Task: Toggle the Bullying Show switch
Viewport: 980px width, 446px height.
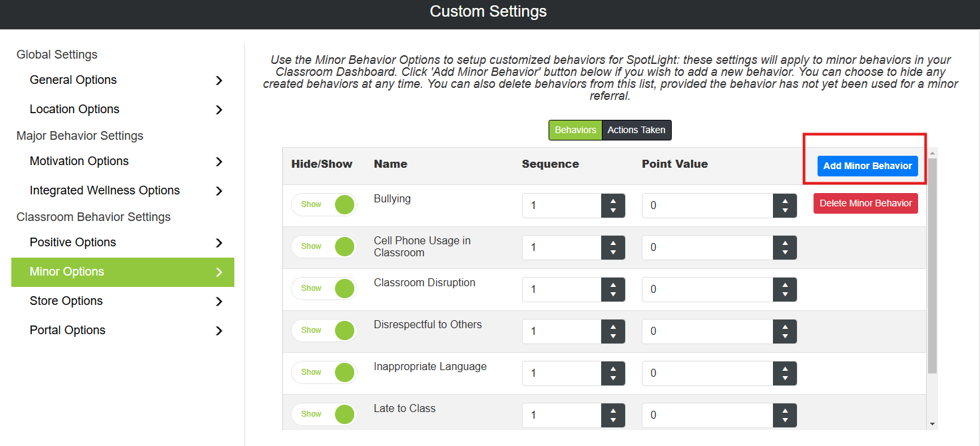Action: (x=324, y=205)
